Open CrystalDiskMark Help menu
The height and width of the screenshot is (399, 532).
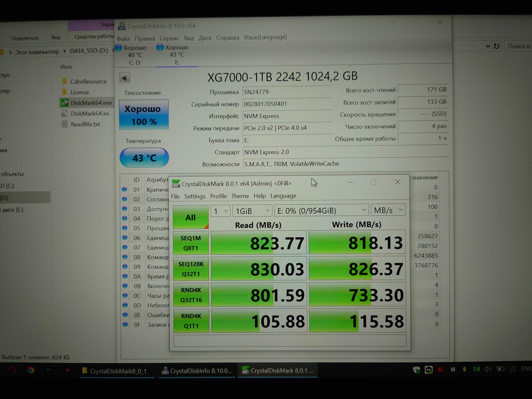point(260,196)
